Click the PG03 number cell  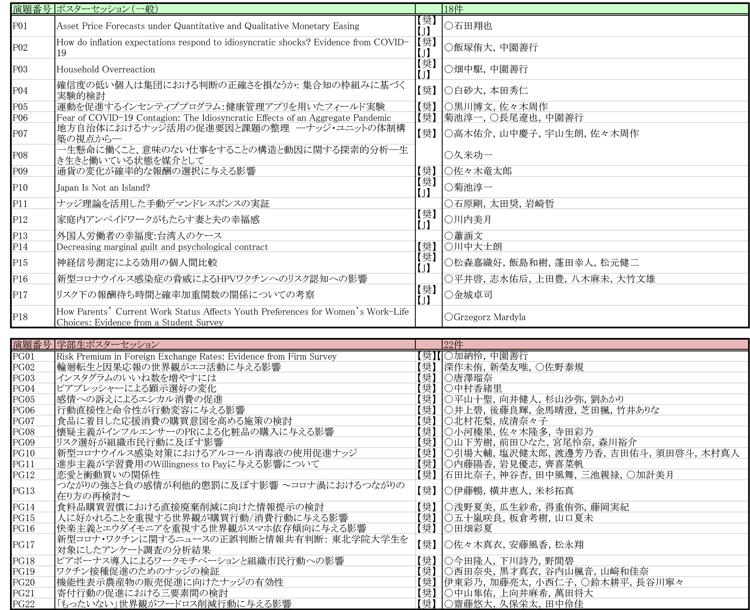coord(33,377)
